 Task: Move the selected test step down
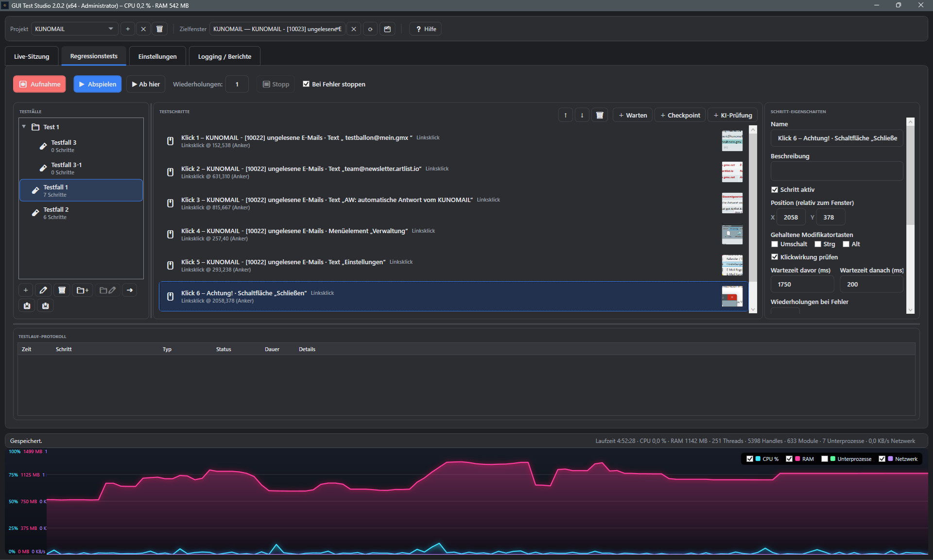tap(582, 115)
